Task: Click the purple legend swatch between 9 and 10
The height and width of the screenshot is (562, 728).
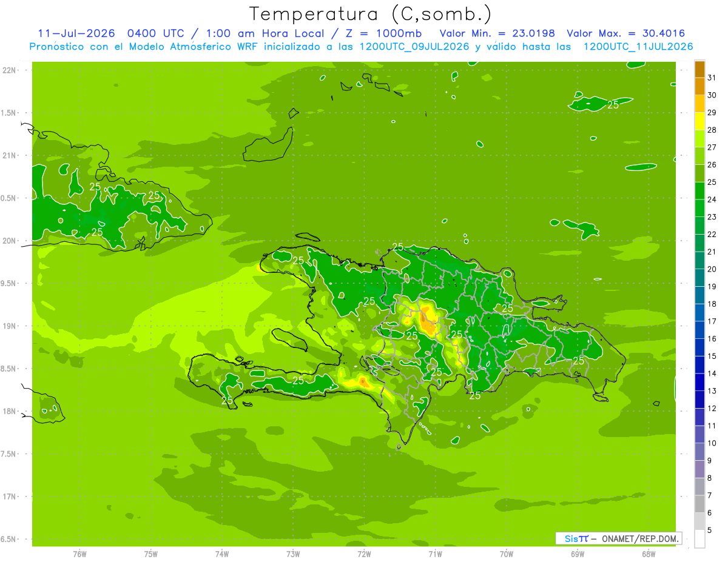Action: (x=699, y=452)
